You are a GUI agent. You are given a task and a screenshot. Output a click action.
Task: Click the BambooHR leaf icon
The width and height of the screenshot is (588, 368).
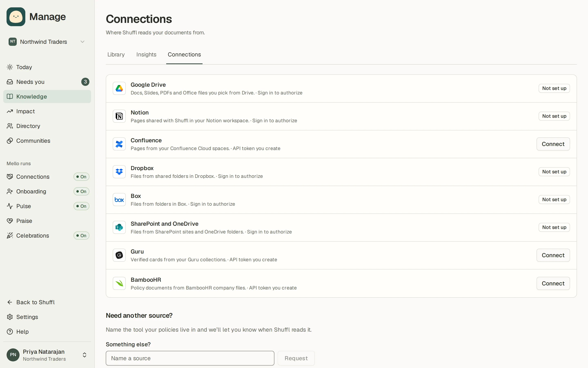(119, 283)
